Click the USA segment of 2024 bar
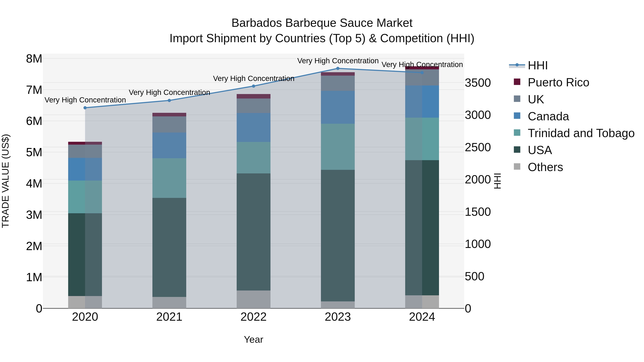 click(422, 228)
